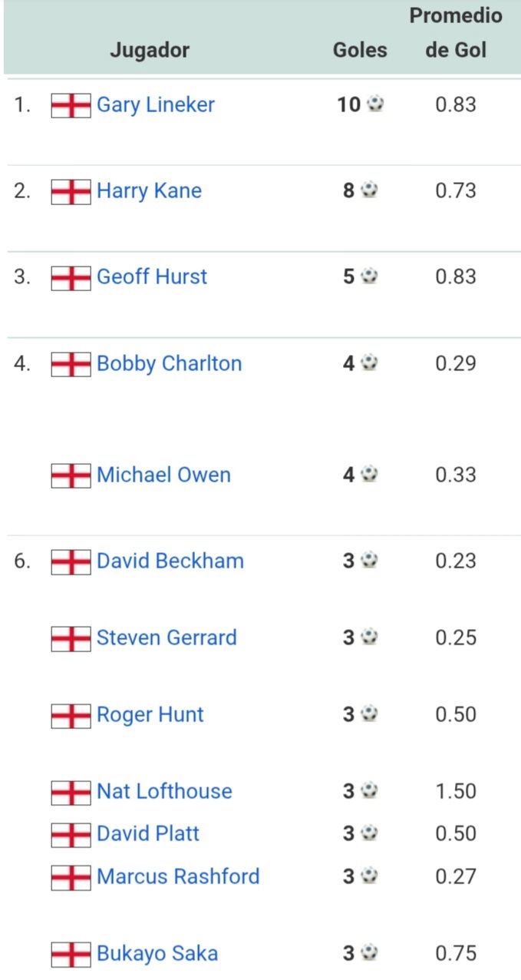The width and height of the screenshot is (521, 980).
Task: Click the England flag next to Bukayo Saka
Action: [71, 955]
